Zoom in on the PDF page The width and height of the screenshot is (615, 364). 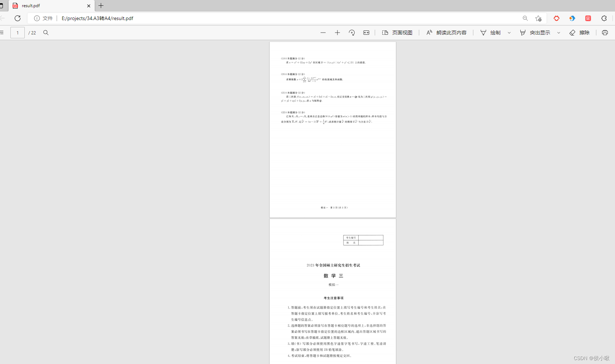point(337,33)
